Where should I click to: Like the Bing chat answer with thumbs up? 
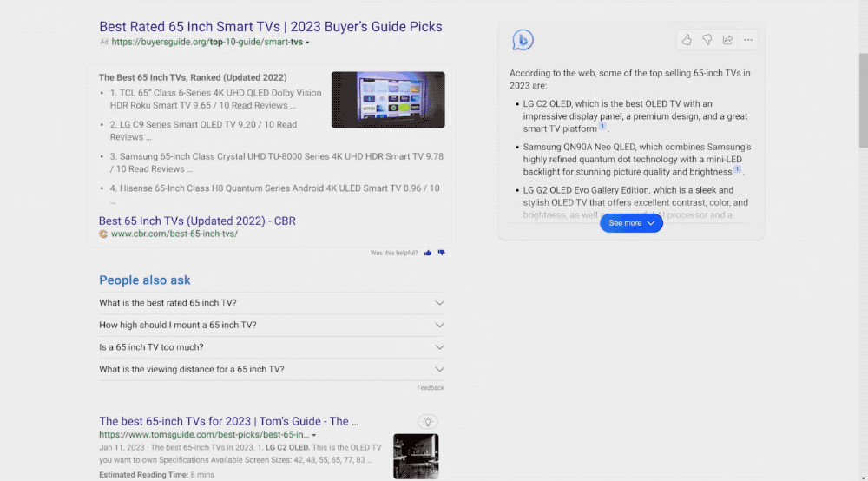tap(687, 40)
